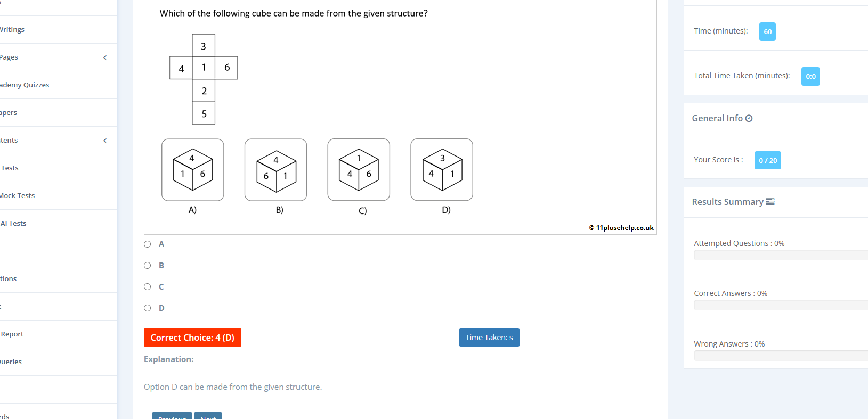
Task: Click the Next button
Action: pos(208,417)
